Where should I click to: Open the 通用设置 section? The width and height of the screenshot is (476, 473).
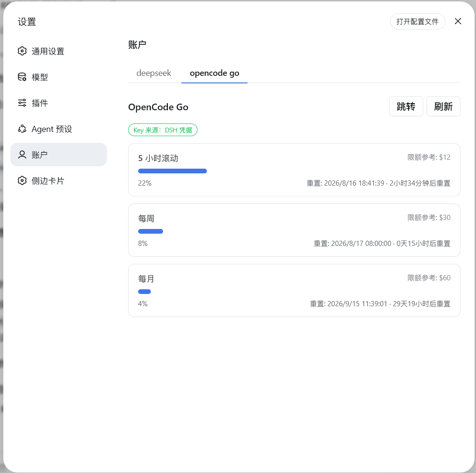click(x=58, y=51)
